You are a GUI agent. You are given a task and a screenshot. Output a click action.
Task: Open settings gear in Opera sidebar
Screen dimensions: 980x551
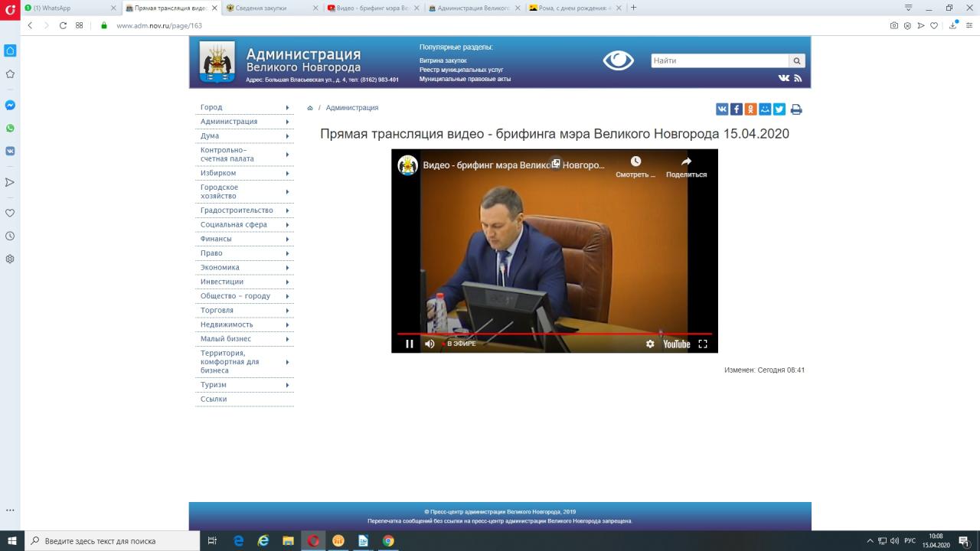[x=10, y=259]
